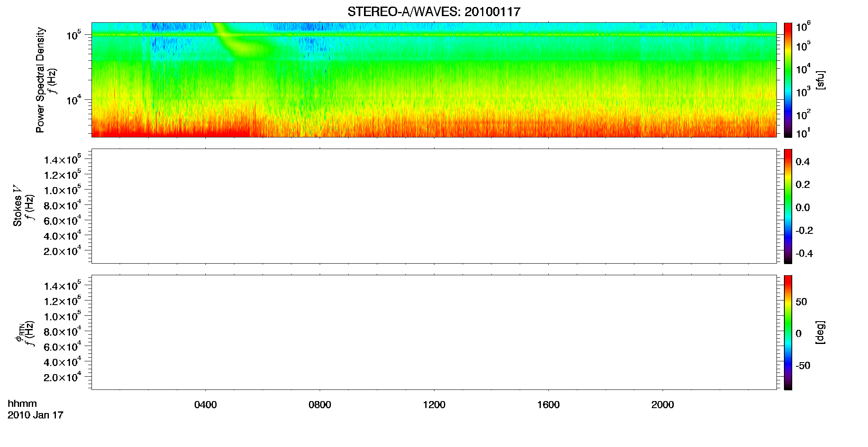This screenshot has width=868, height=447.
Task: Click the 0.4 label on the Stokes color bar
Action: pos(803,162)
